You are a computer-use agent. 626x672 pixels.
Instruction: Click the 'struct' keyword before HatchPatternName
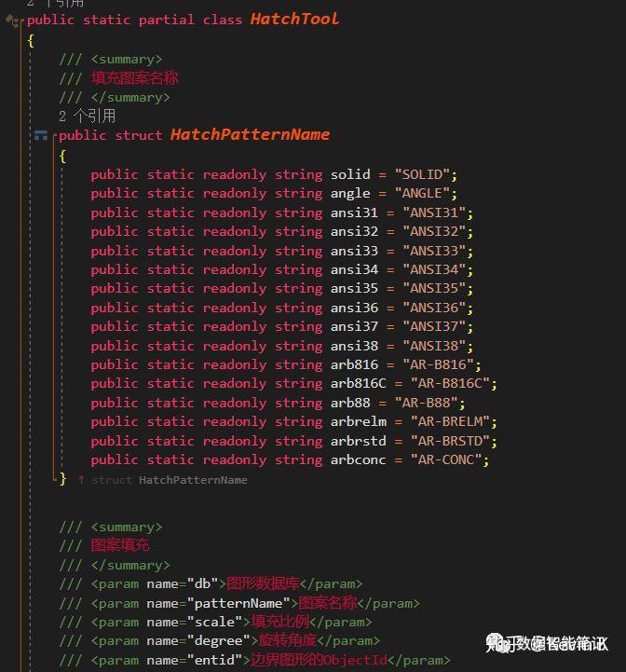point(139,135)
